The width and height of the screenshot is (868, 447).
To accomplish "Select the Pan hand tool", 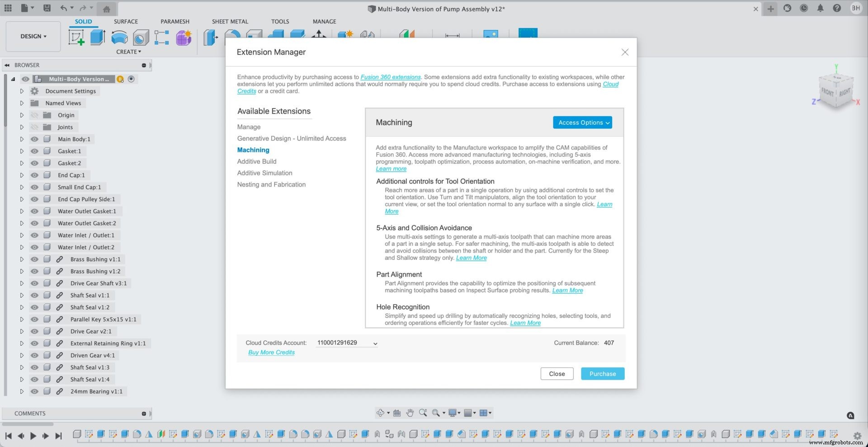I will click(x=410, y=413).
